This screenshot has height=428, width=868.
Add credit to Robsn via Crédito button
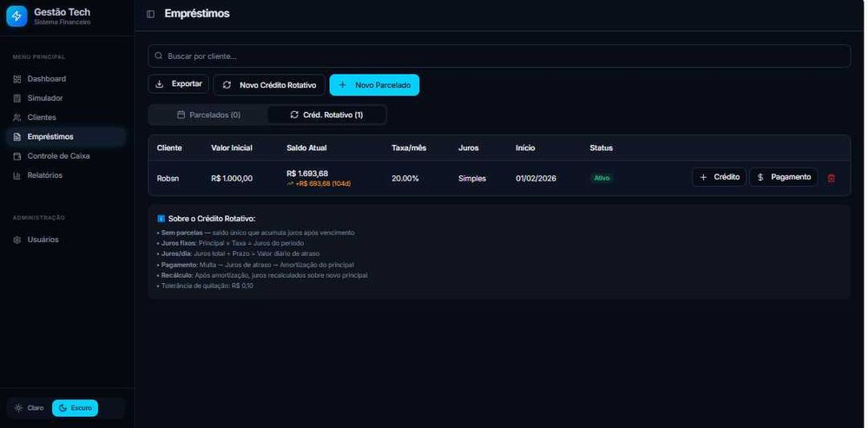(x=719, y=177)
